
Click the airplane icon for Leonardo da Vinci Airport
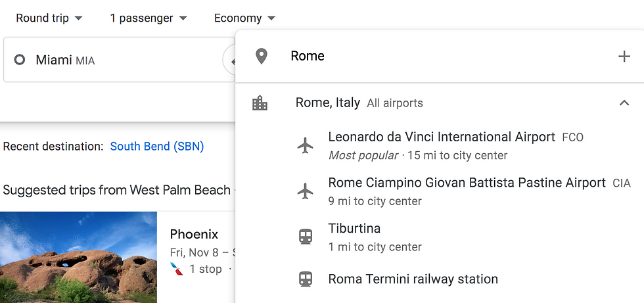pos(305,145)
